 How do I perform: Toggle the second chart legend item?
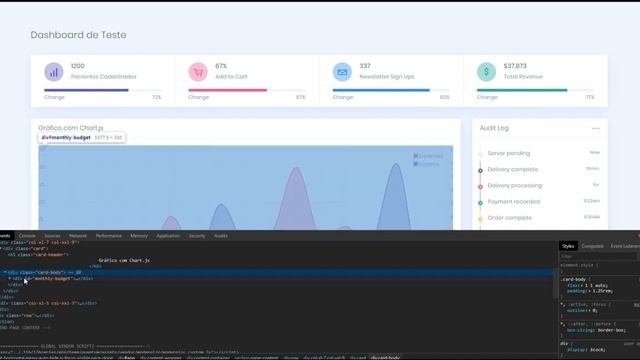click(x=426, y=164)
